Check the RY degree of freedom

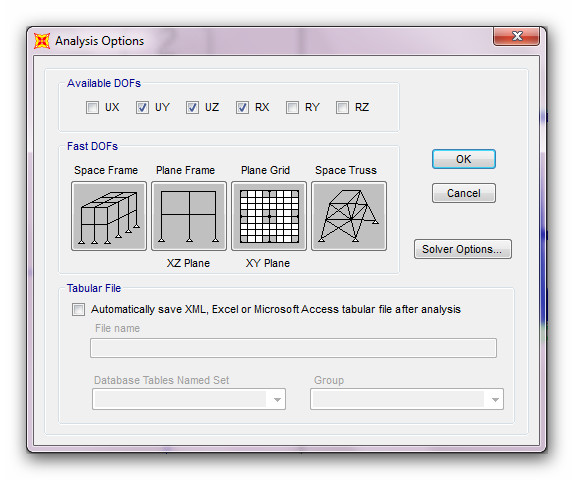click(x=292, y=108)
